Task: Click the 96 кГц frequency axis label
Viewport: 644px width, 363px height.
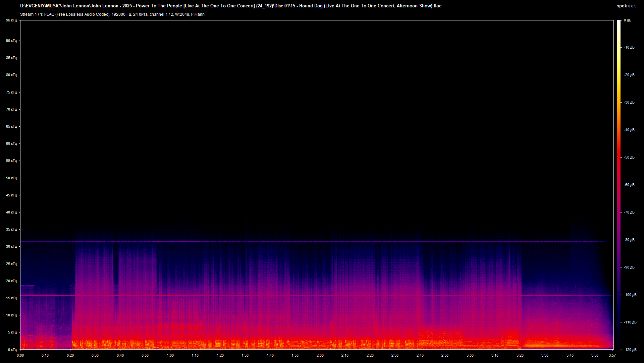Action: (11, 20)
